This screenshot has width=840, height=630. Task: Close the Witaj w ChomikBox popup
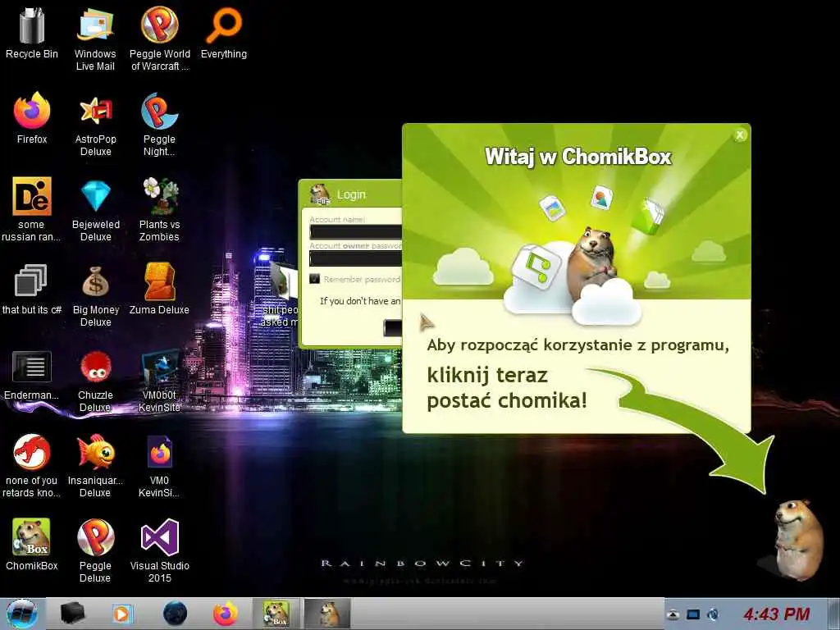(739, 135)
